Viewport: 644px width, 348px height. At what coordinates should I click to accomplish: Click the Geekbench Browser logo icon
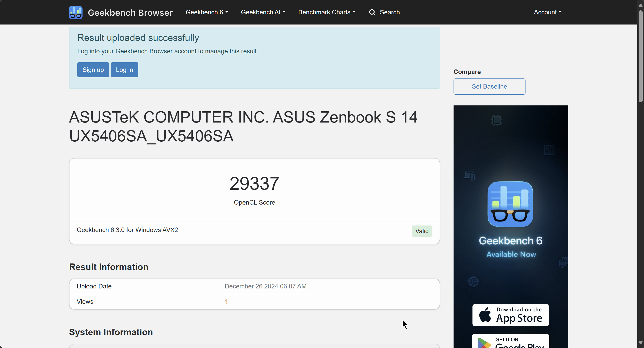coord(76,13)
